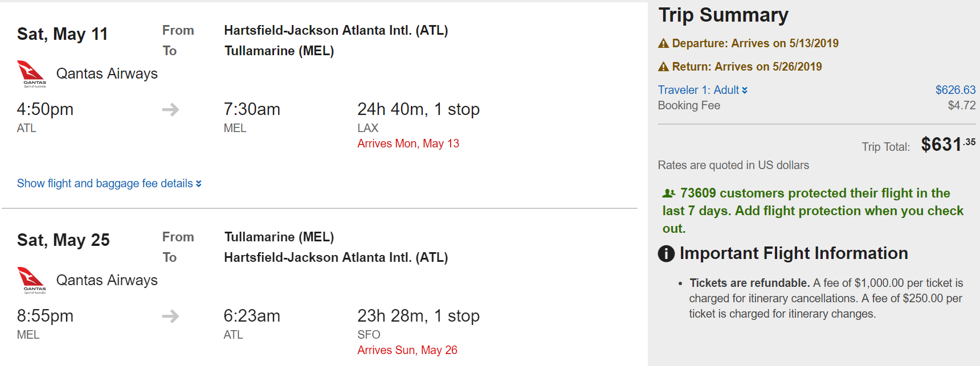This screenshot has height=366, width=980.
Task: Expand the Traveler 1: Adult breakdown
Action: 703,90
